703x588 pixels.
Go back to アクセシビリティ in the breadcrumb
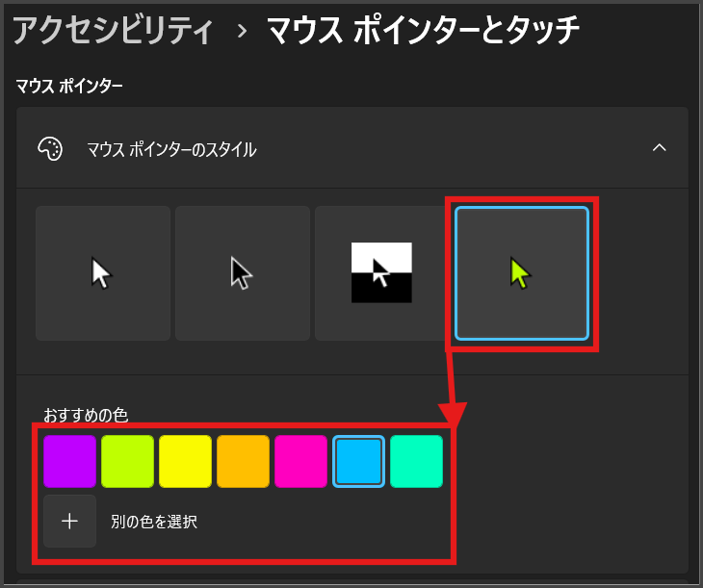click(x=112, y=30)
